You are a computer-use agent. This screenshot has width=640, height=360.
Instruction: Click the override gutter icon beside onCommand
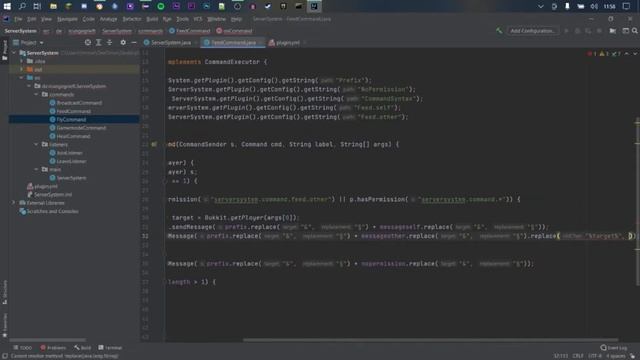click(x=154, y=144)
